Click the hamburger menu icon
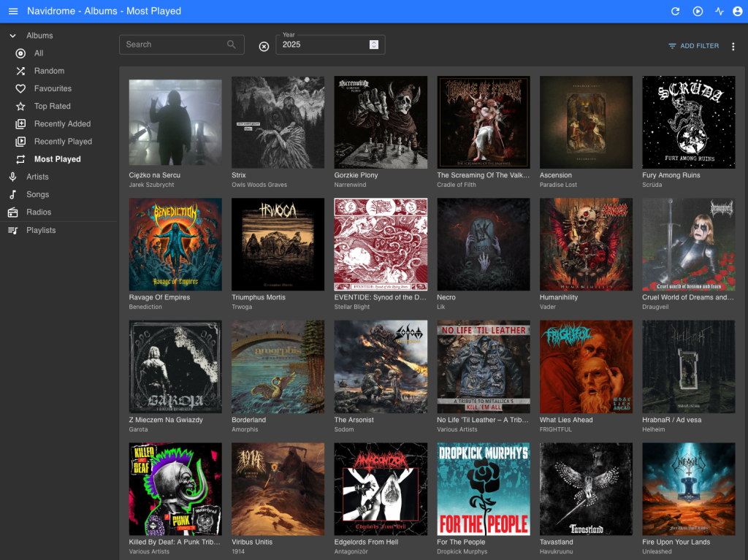The width and height of the screenshot is (748, 560). (x=13, y=11)
